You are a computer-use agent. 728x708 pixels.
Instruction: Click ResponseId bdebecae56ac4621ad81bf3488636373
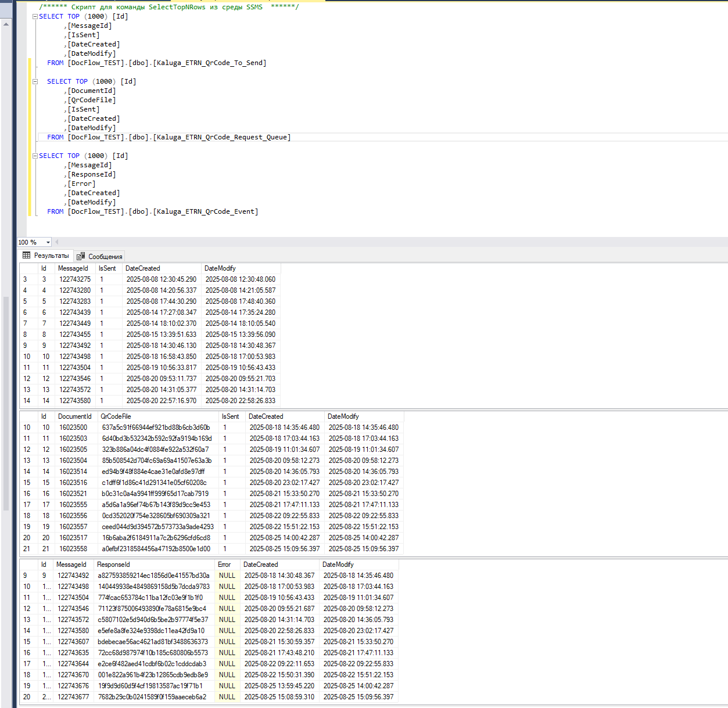point(154,642)
